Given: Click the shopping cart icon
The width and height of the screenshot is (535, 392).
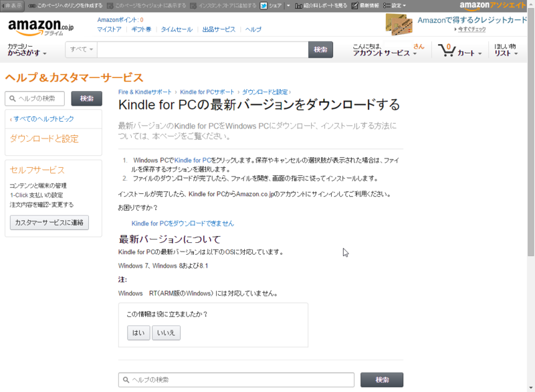Looking at the screenshot, I should [447, 50].
